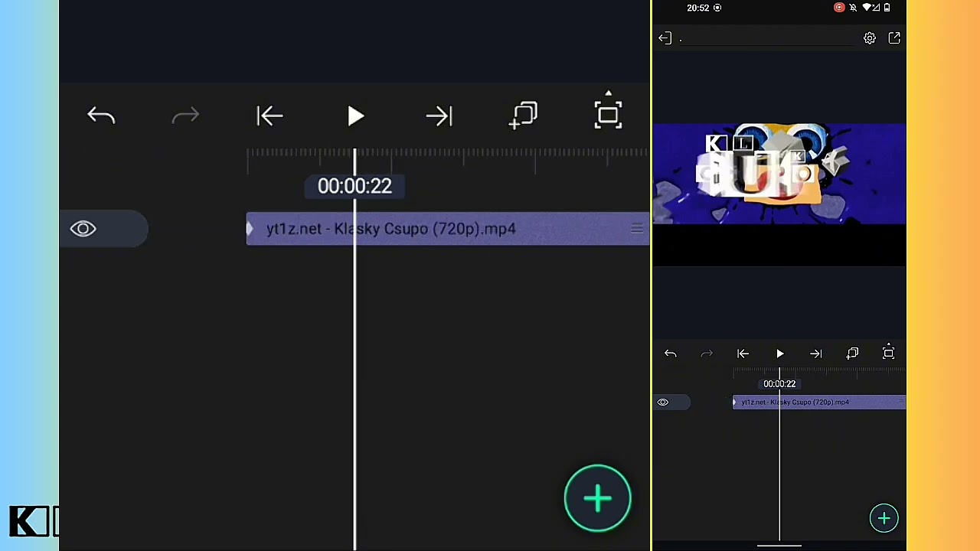Tap the screen recording indicator in status bar
The image size is (980, 551).
[x=839, y=8]
